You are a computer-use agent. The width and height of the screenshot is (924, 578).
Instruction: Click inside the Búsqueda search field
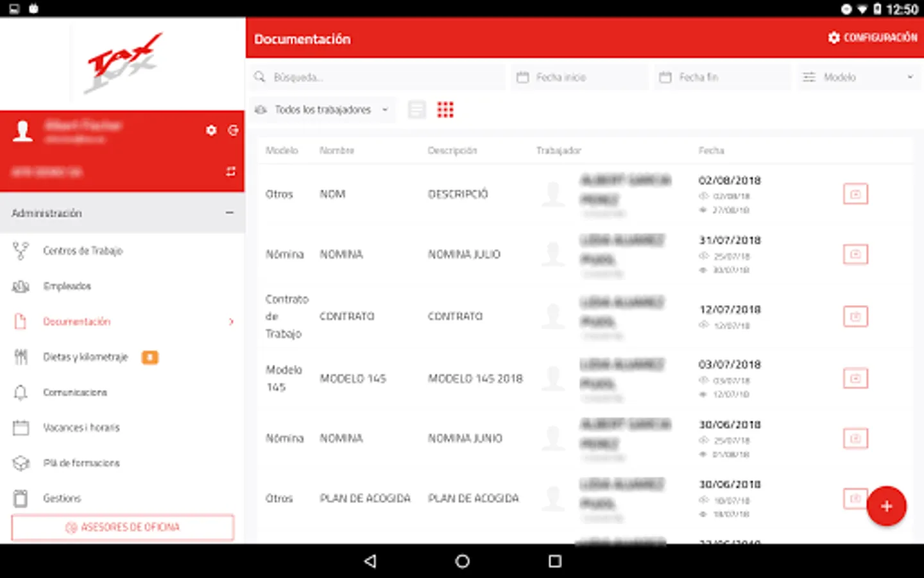[x=376, y=76]
